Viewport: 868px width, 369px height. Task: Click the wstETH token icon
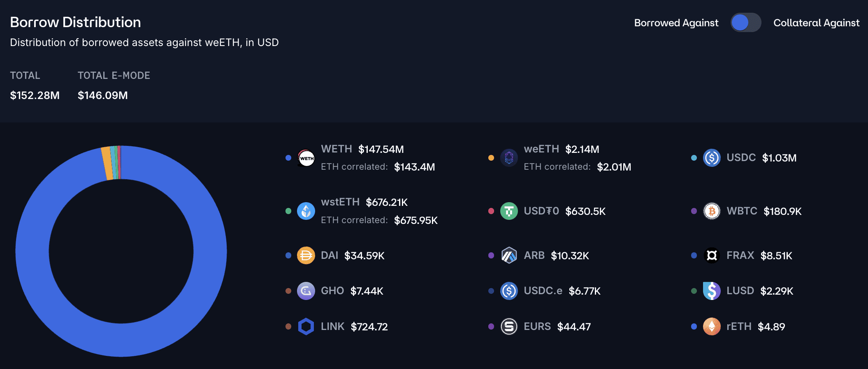click(306, 211)
